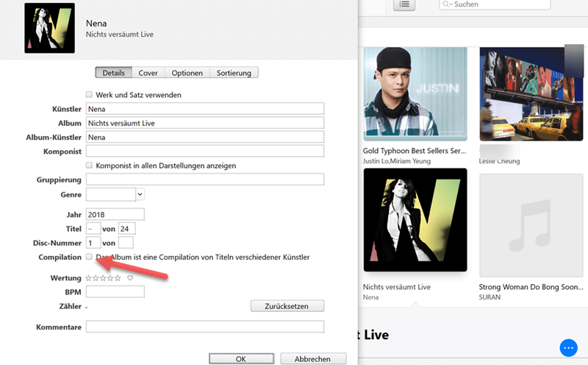588x365 pixels.
Task: Expand the Genre dropdown arrow
Action: coord(140,194)
